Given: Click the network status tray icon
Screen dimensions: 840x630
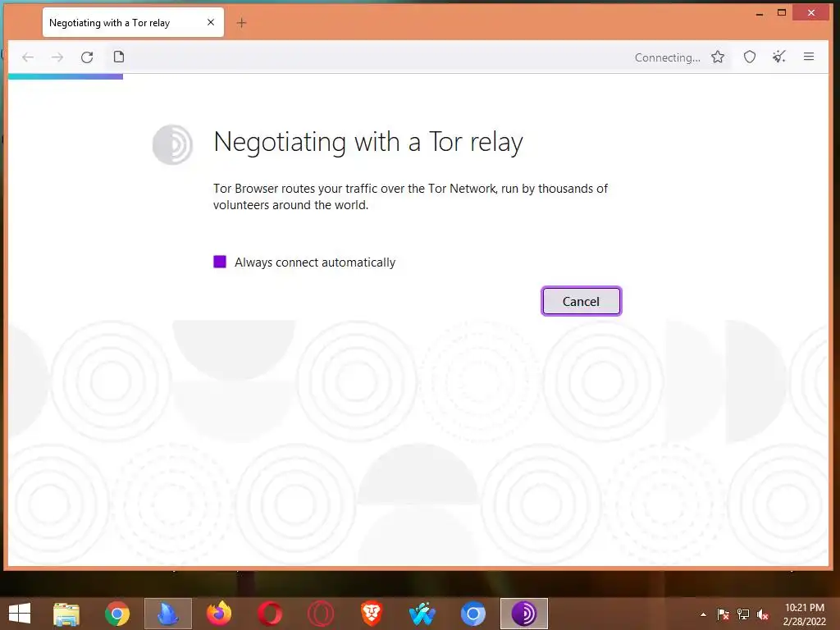Looking at the screenshot, I should [x=743, y=614].
